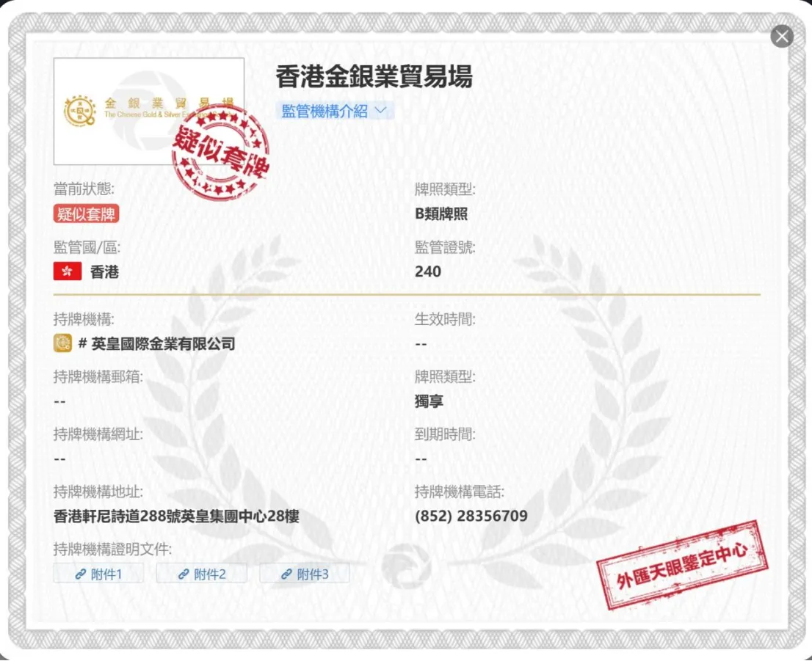The image size is (812, 661).
Task: Click the 持牌機構證明文件 label
Action: 113,549
